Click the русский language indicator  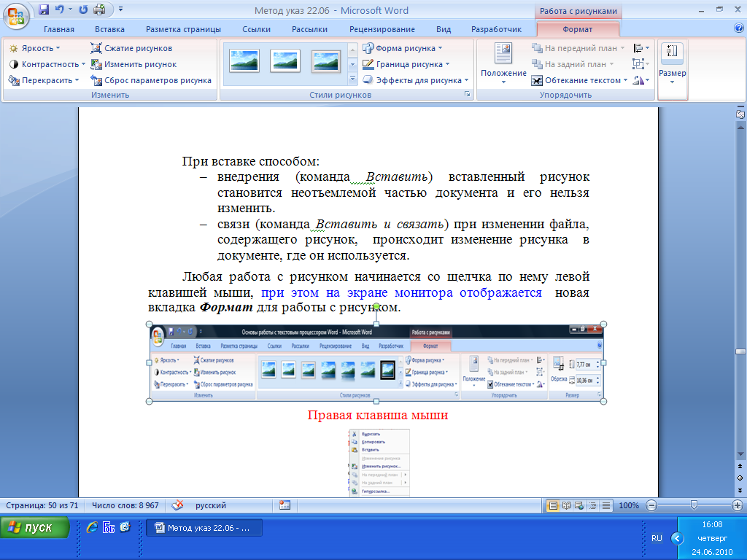[x=211, y=506]
